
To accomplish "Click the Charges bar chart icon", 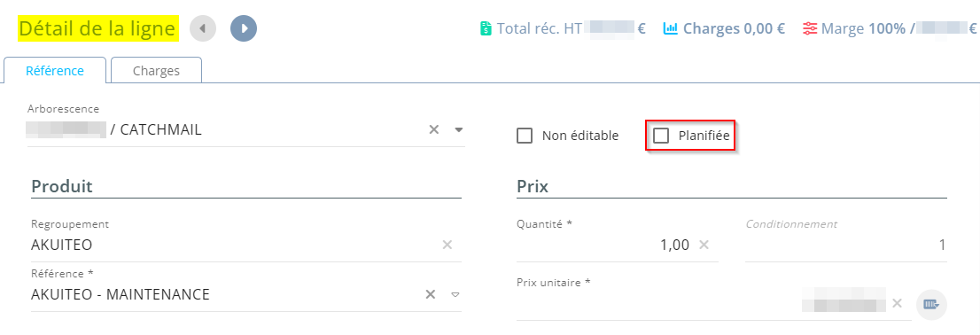I will 671,28.
